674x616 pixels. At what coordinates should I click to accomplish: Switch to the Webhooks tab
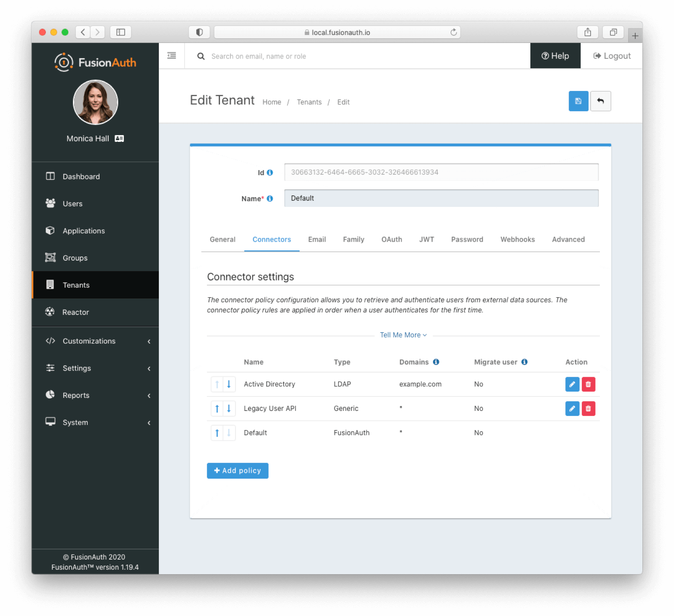click(517, 240)
